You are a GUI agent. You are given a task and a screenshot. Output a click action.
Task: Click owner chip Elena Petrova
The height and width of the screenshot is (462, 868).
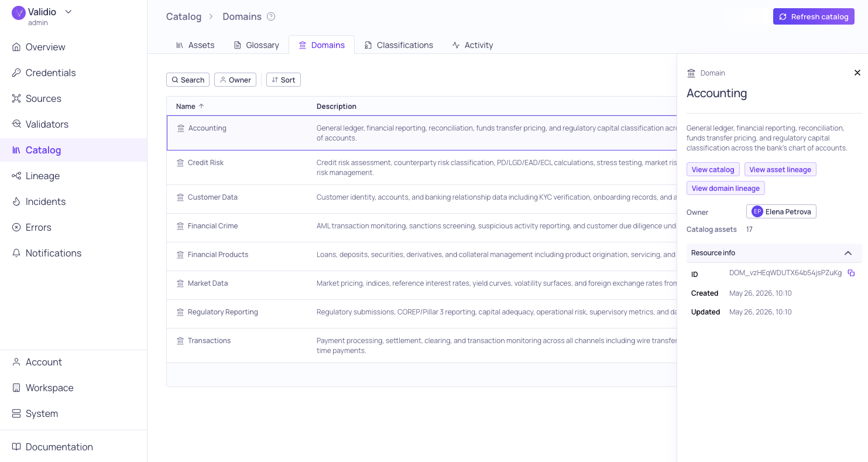pyautogui.click(x=781, y=211)
